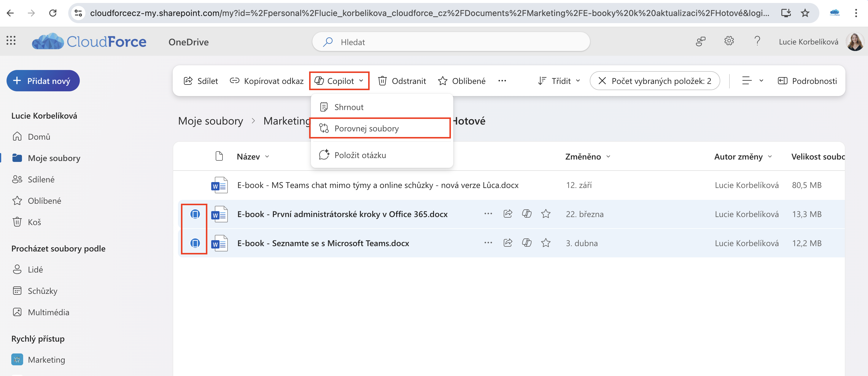Open the browser three-dot menu
The image size is (868, 376).
point(856,13)
